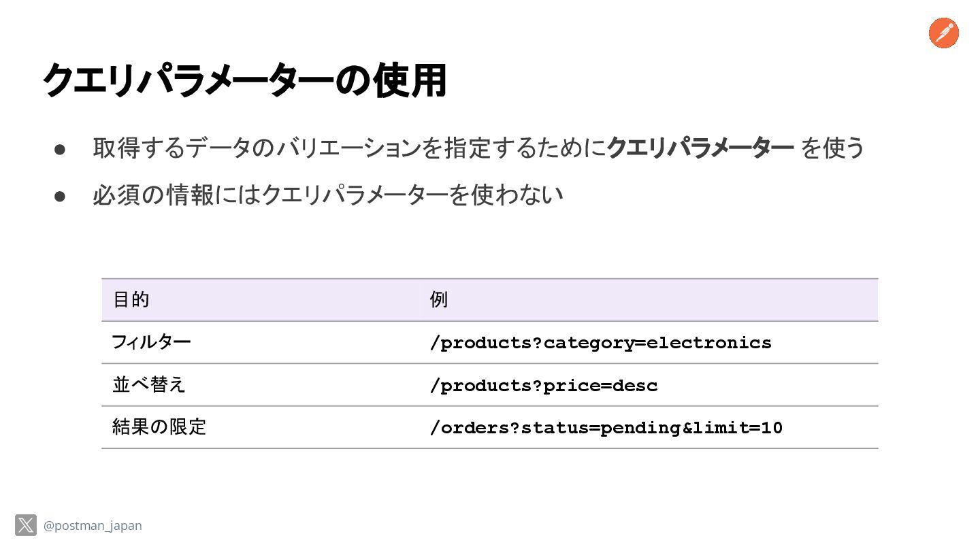980x551 pixels.
Task: Click the bold 'クエリパラメーター' in first bullet
Action: tap(700, 148)
